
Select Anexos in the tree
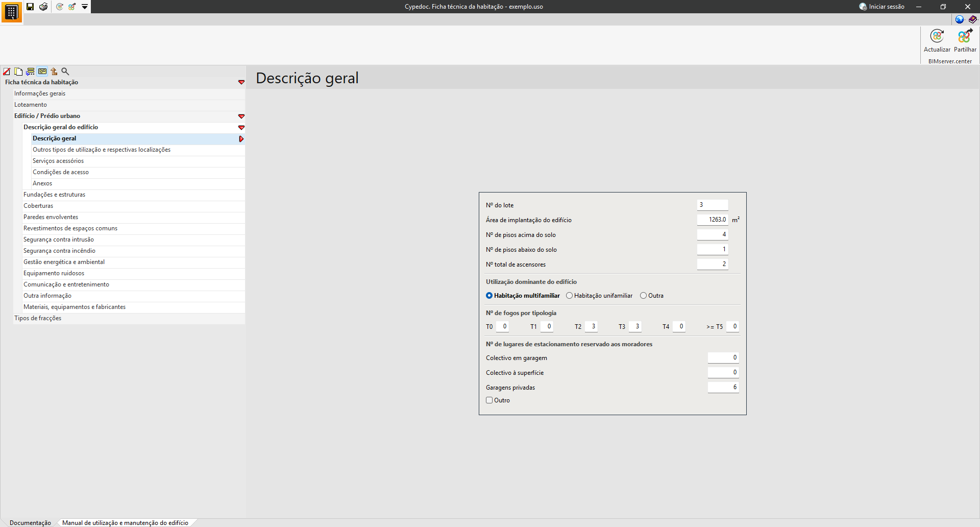[x=138, y=183]
